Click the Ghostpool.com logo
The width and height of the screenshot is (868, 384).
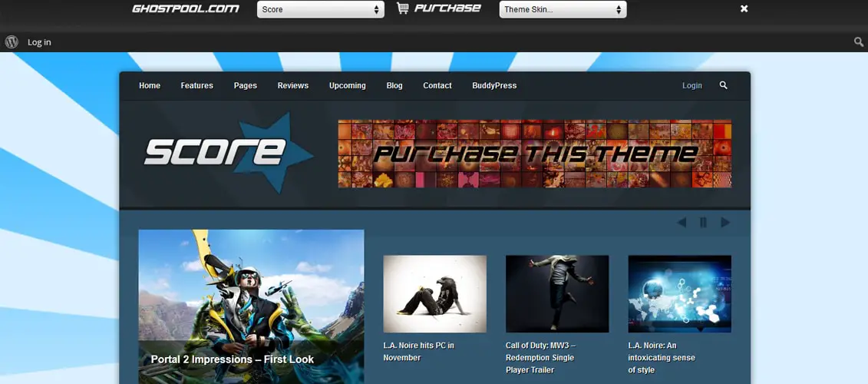click(186, 9)
